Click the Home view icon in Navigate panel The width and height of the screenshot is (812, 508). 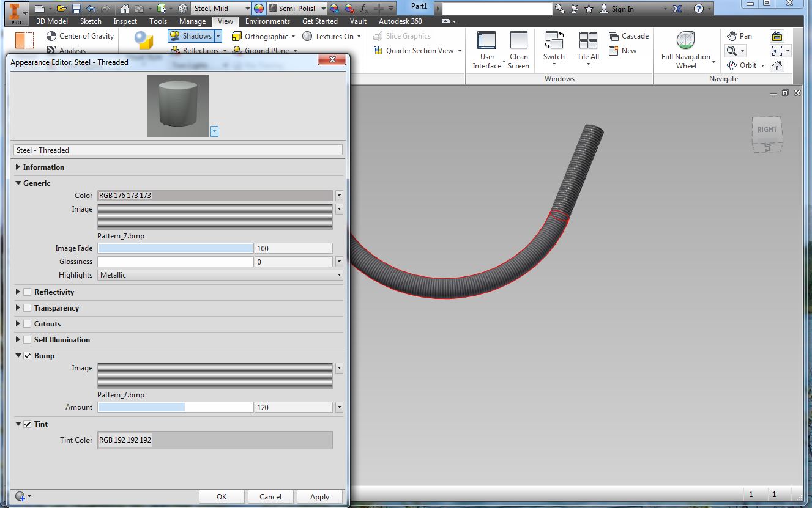coord(777,65)
